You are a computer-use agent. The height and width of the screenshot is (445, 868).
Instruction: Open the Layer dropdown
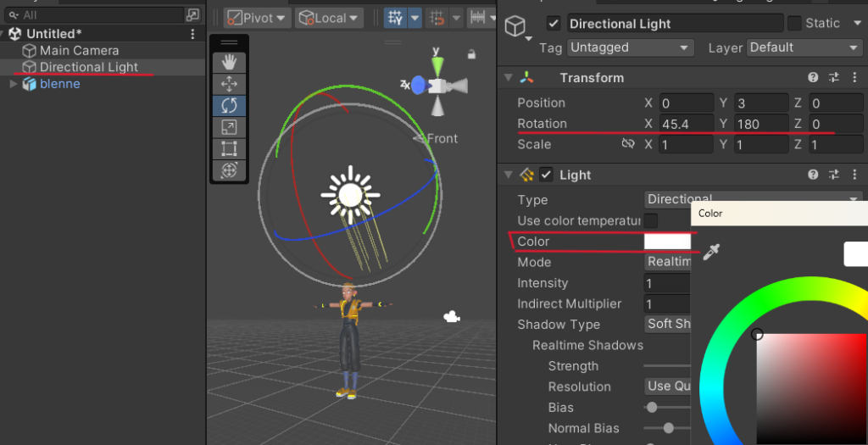click(x=804, y=47)
